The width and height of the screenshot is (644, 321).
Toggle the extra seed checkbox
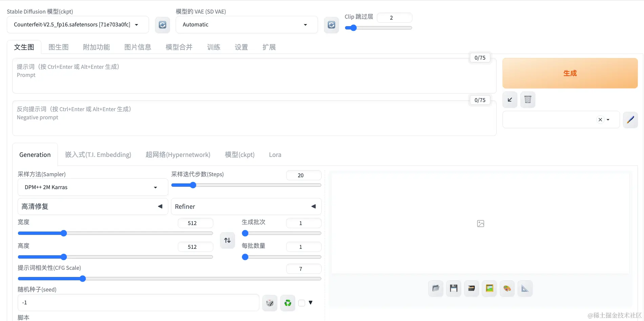pyautogui.click(x=302, y=303)
